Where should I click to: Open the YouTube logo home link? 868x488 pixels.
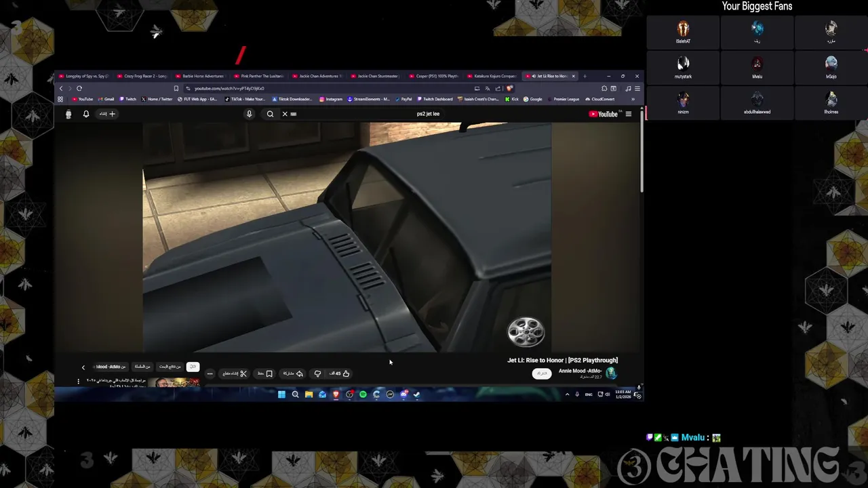(x=604, y=114)
